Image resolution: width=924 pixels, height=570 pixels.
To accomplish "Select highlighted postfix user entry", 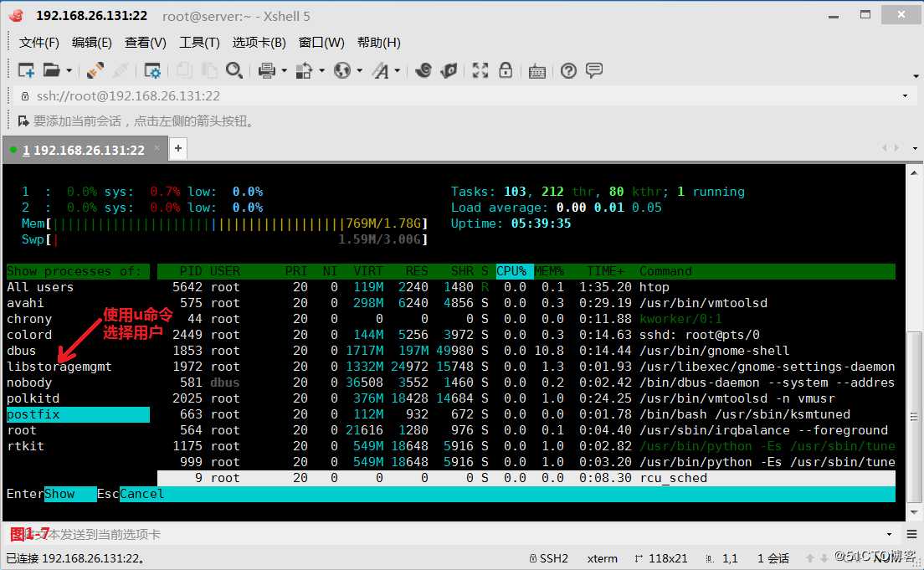I will coord(78,414).
